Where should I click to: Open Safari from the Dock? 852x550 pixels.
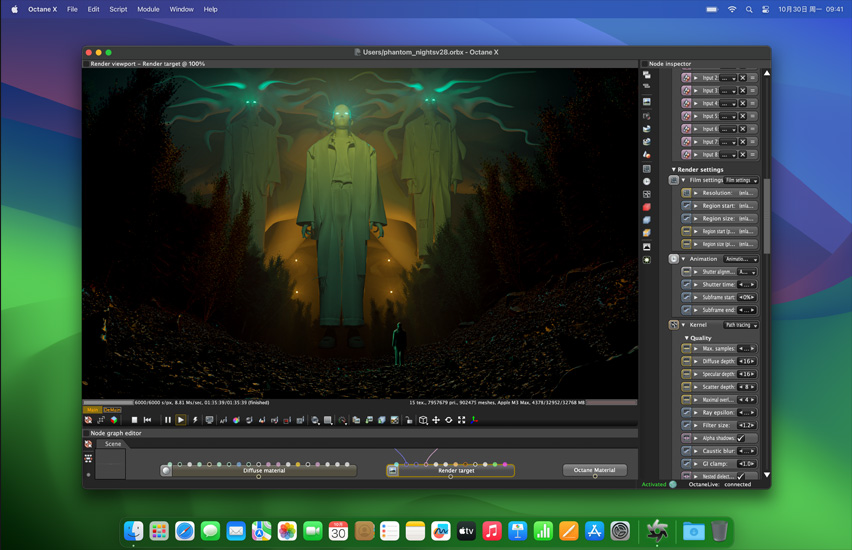click(x=185, y=532)
